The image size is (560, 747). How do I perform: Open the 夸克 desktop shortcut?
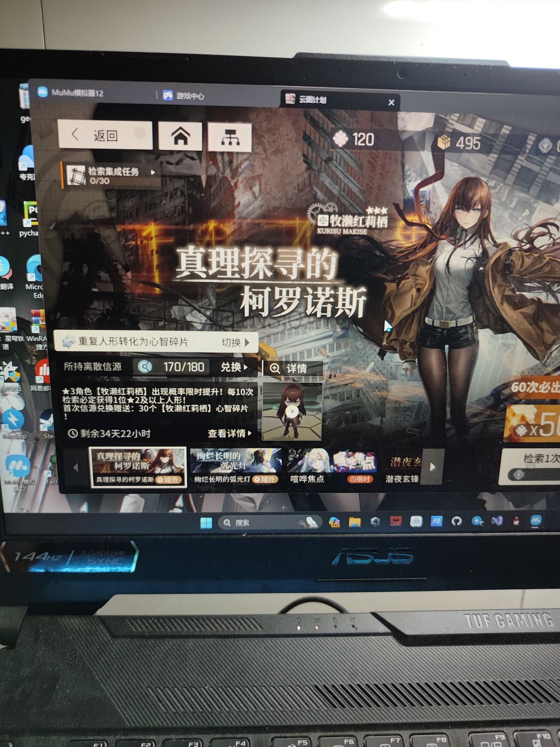coord(26,163)
